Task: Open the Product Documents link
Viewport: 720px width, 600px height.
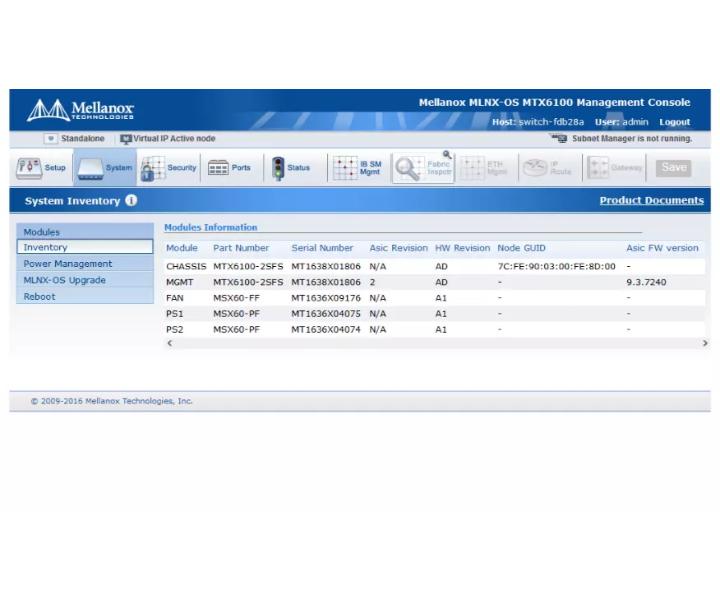Action: 652,201
